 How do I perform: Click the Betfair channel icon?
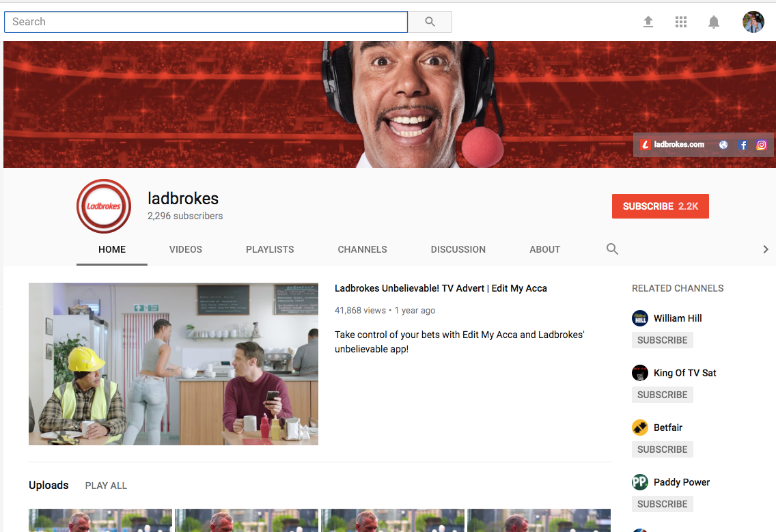click(640, 427)
